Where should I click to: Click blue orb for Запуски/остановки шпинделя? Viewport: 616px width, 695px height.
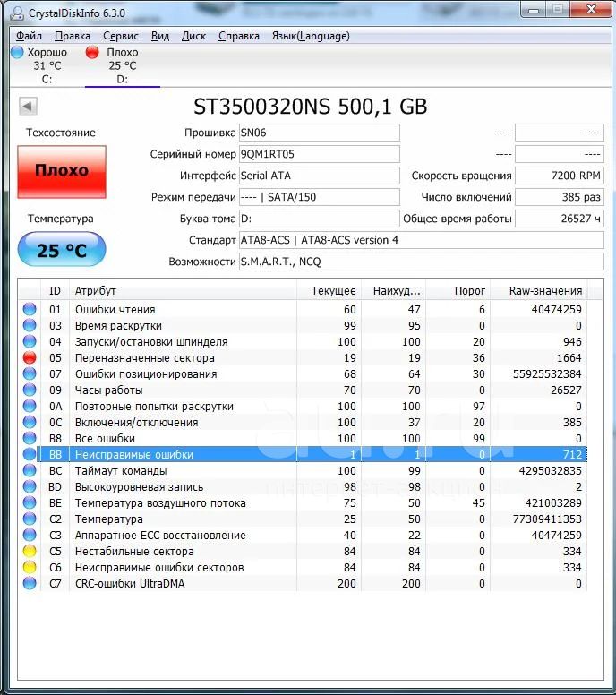(30, 341)
